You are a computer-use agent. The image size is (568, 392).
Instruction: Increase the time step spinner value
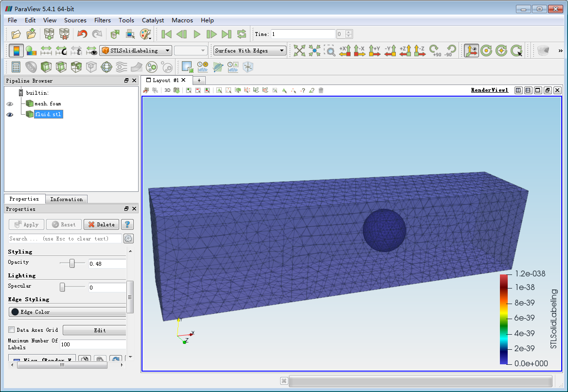349,32
